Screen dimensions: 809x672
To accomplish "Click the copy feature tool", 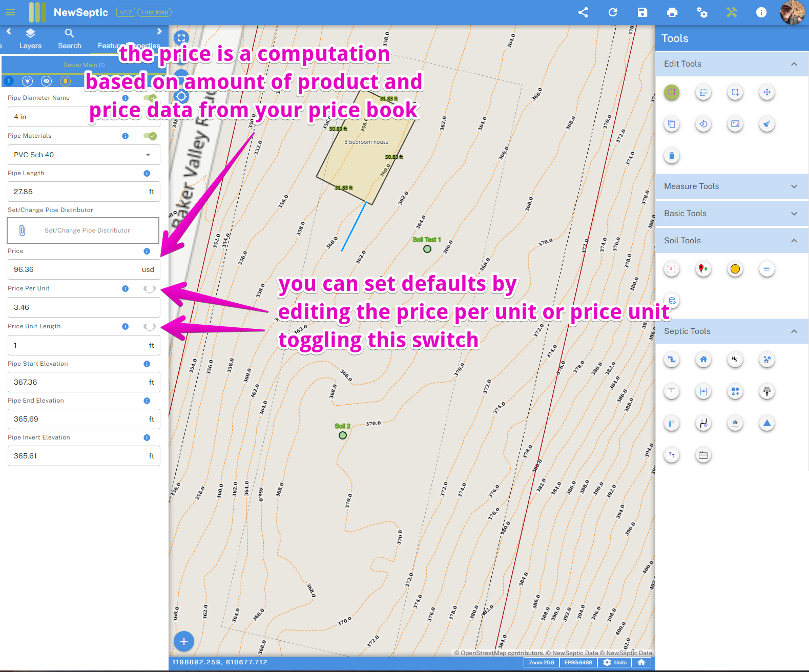I will (671, 124).
